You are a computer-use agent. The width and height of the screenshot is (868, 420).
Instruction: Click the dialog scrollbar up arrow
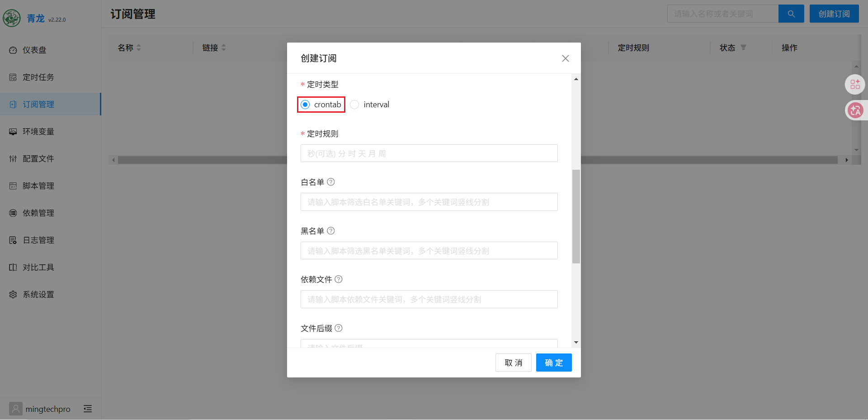click(576, 79)
